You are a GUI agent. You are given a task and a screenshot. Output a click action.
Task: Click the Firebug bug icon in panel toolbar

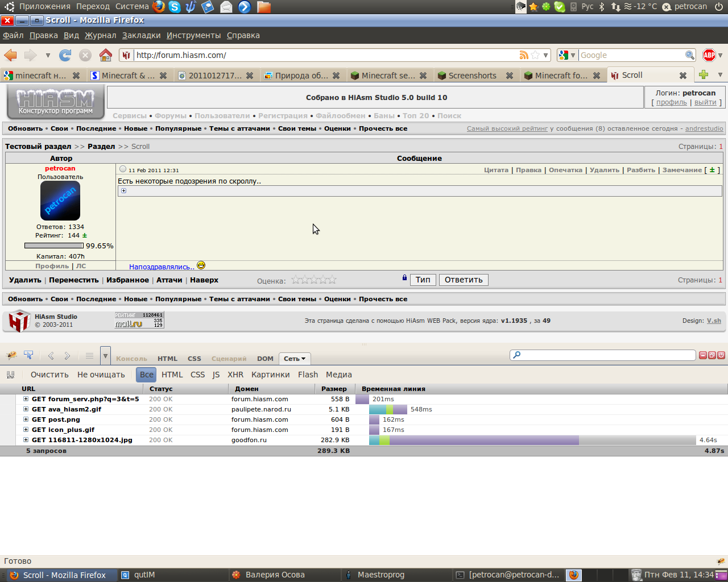click(11, 356)
